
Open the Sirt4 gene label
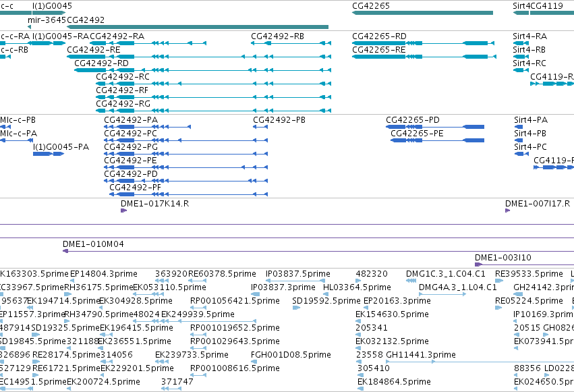coord(521,6)
